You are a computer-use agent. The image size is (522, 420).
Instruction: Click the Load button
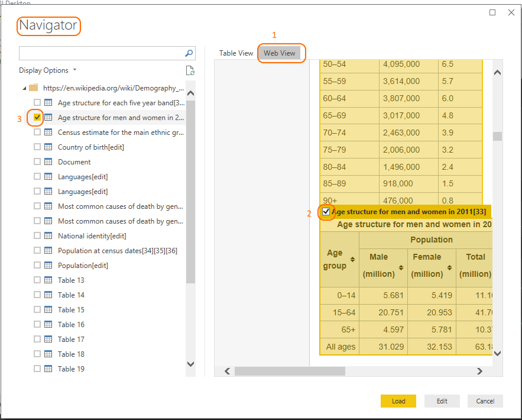(x=398, y=401)
